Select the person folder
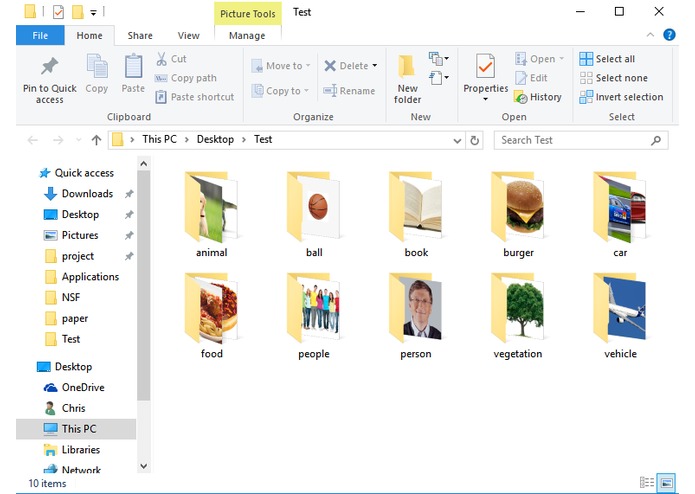The height and width of the screenshot is (494, 695). coord(416,316)
